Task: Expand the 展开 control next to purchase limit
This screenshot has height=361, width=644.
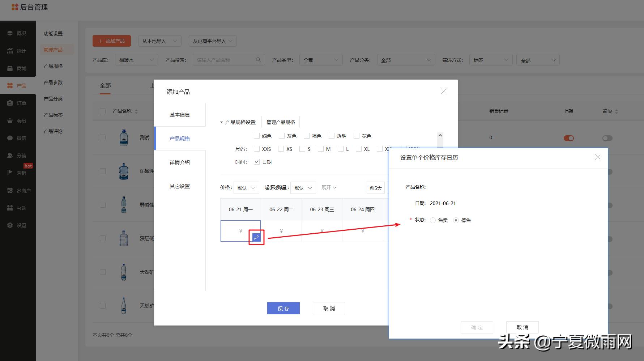Action: [x=328, y=187]
